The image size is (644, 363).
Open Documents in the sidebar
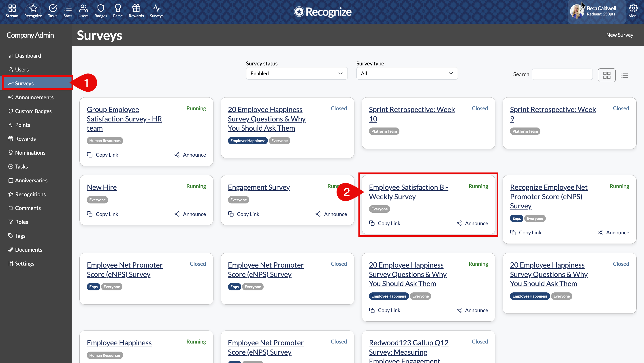28,250
